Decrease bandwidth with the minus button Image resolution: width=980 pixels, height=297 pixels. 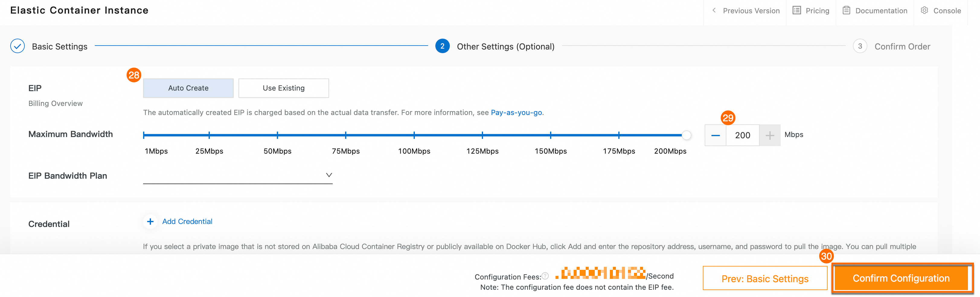(x=715, y=136)
